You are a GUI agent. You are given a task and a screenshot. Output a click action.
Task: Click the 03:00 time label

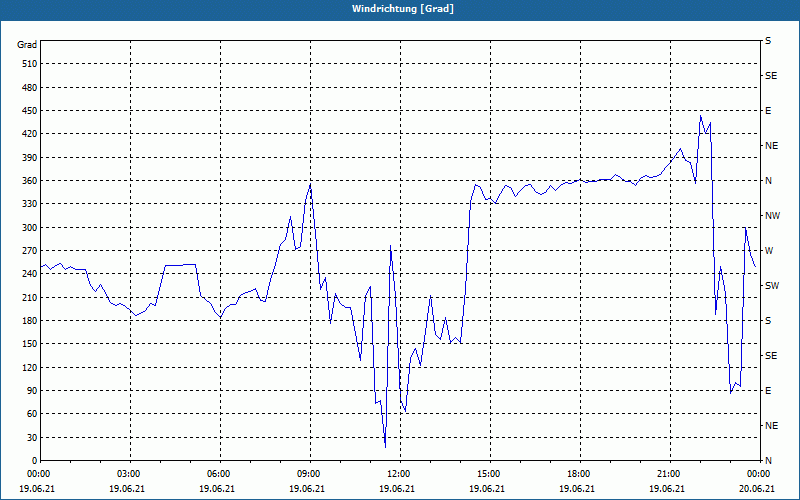pyautogui.click(x=127, y=474)
